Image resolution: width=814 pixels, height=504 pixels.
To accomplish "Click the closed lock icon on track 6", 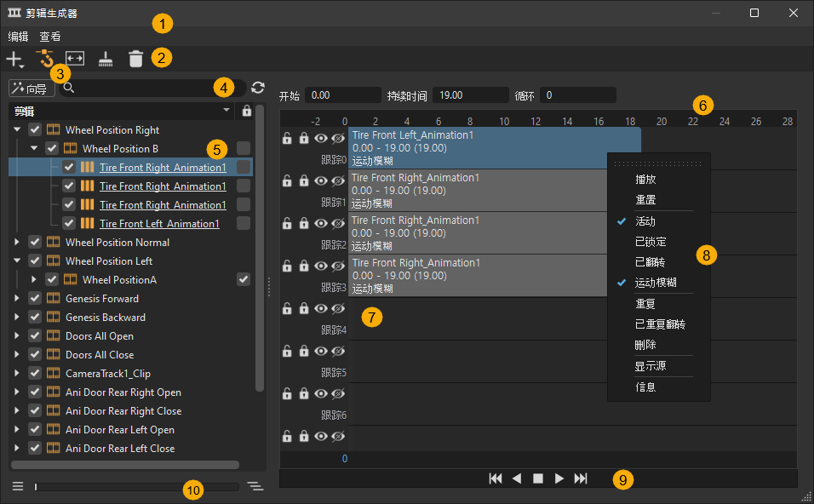I will tap(304, 393).
